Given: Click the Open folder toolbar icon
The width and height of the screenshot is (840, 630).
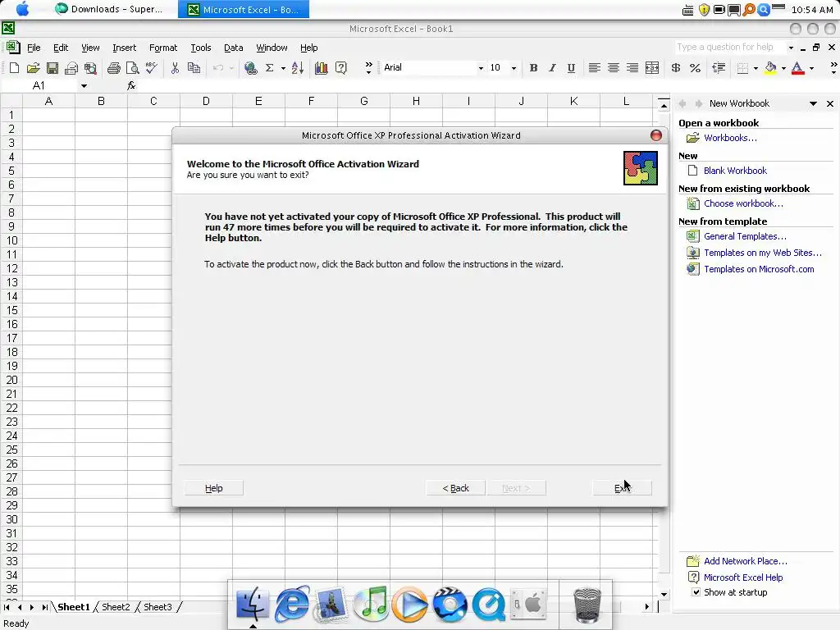Looking at the screenshot, I should [33, 68].
